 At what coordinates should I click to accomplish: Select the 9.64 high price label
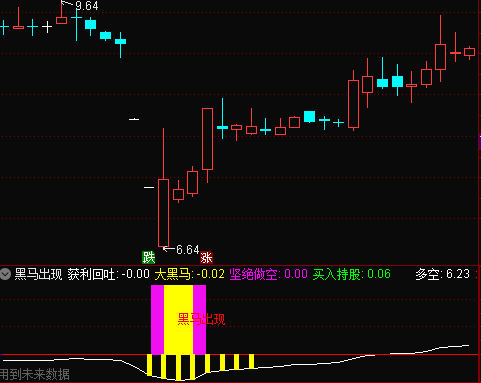click(x=87, y=6)
